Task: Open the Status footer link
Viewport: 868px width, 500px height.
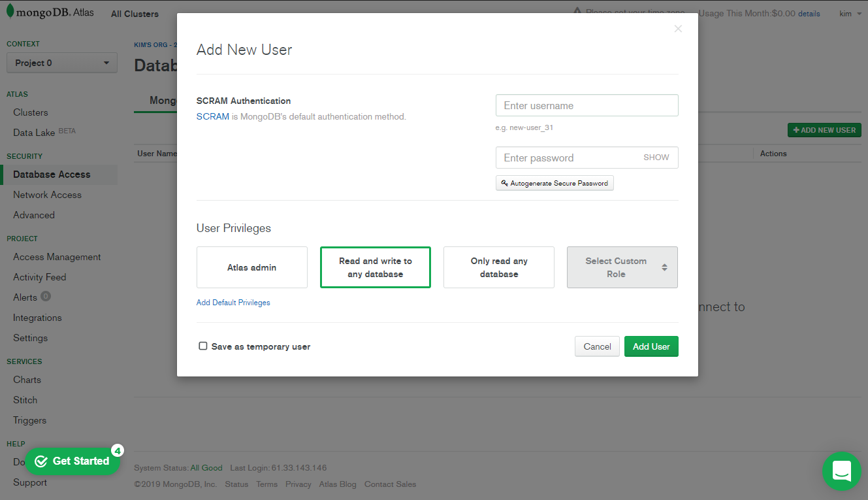Action: coord(236,484)
